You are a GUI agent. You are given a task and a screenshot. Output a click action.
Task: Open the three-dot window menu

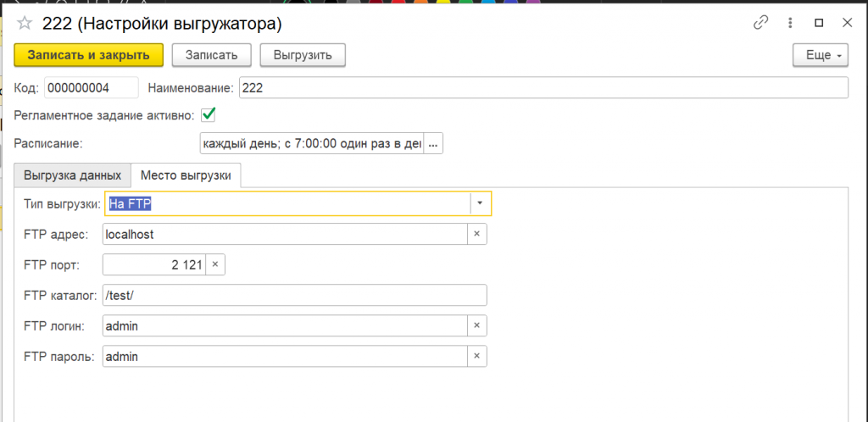791,23
